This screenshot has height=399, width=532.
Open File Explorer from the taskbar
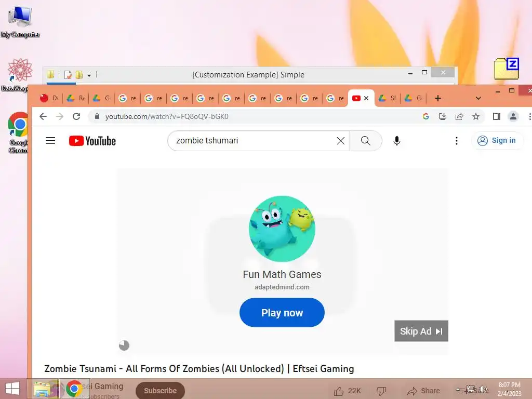[44, 389]
